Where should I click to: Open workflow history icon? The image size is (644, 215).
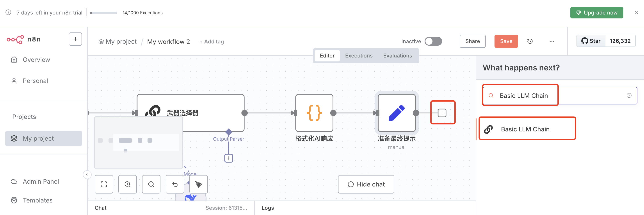pyautogui.click(x=530, y=41)
